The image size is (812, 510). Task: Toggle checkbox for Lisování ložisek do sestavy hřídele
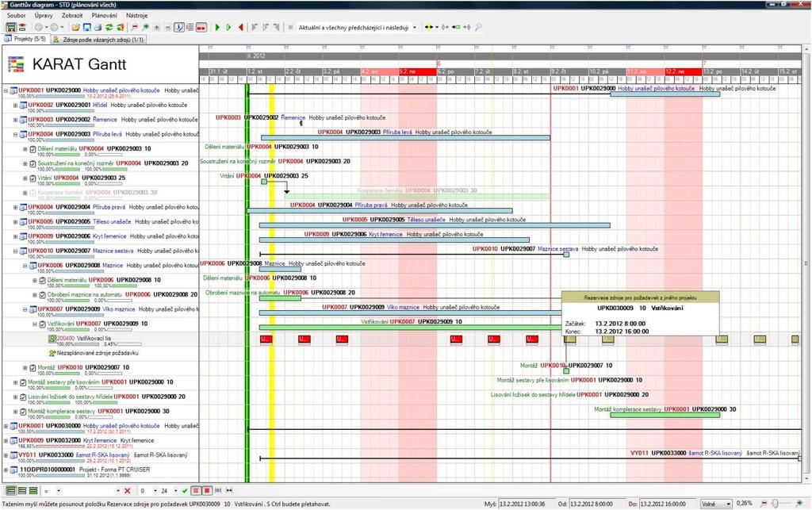pos(23,397)
